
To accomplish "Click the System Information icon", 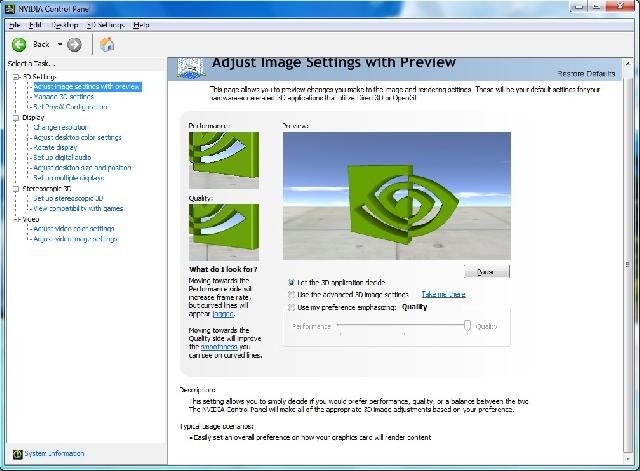I will coord(18,454).
